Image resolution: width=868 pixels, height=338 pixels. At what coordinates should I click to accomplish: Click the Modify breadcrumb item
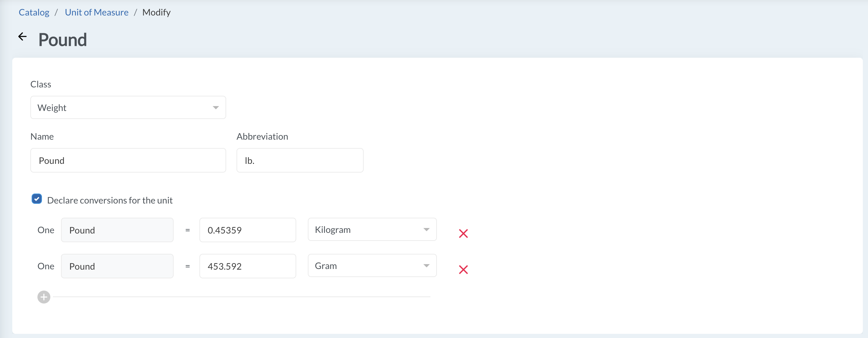pos(156,12)
